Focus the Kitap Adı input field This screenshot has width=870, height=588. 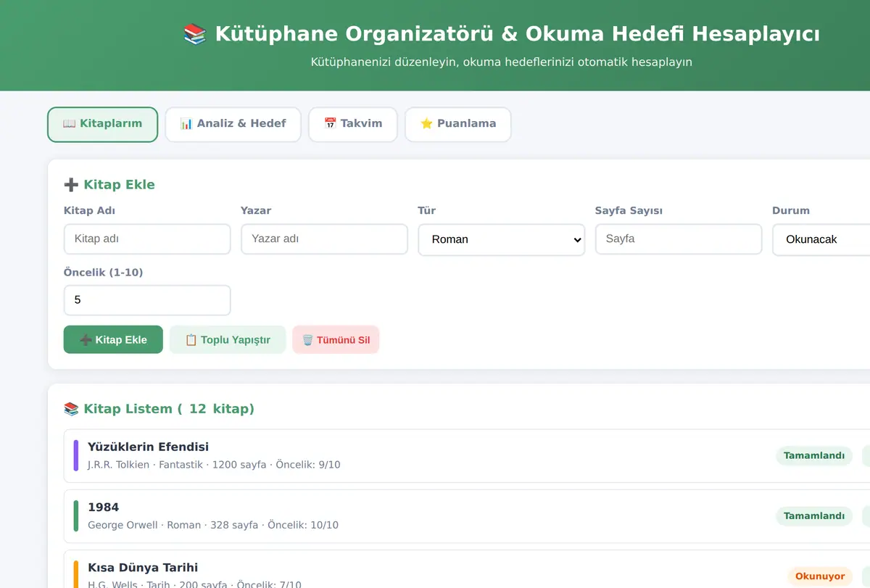tap(147, 239)
